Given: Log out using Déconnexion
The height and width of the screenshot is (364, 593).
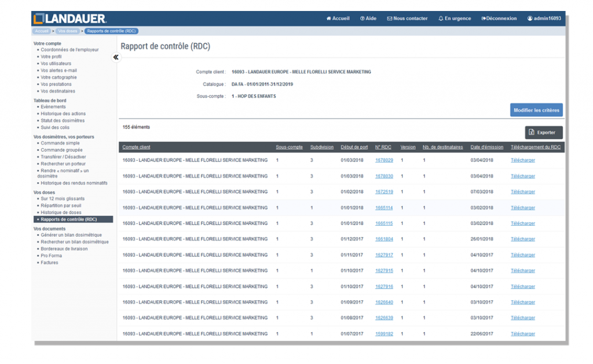Looking at the screenshot, I should pyautogui.click(x=499, y=19).
